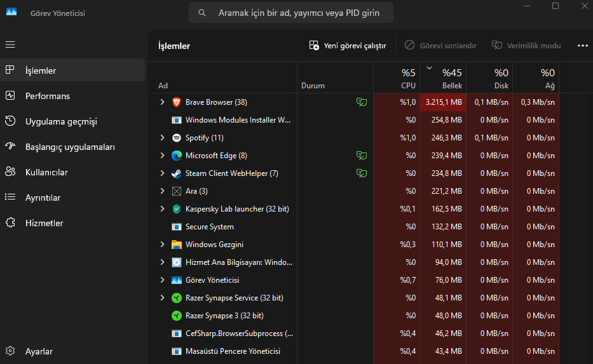Switch to Başlangıç uygulamaları page
The width and height of the screenshot is (593, 364).
tap(70, 147)
